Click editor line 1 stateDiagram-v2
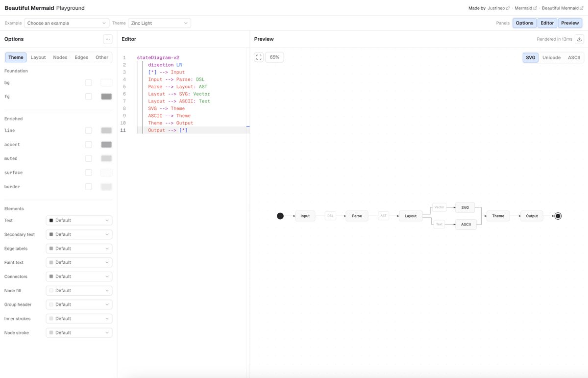Viewport: 588px width, 378px height. pyautogui.click(x=158, y=57)
